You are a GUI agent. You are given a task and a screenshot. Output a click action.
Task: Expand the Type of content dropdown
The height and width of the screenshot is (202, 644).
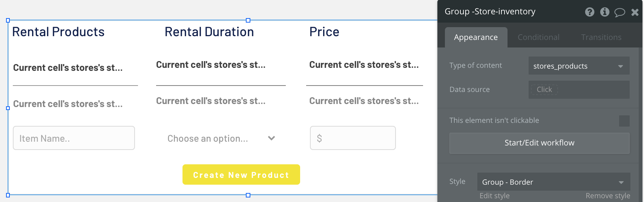click(x=579, y=66)
